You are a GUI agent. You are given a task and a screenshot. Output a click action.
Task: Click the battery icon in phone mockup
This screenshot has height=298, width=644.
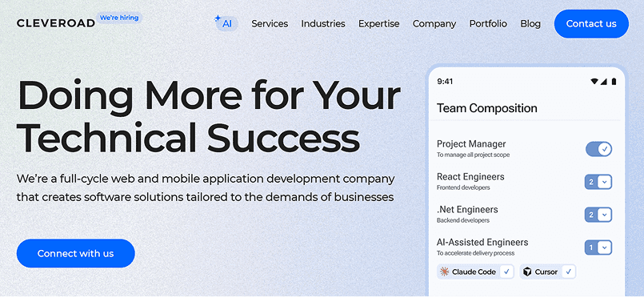pyautogui.click(x=614, y=82)
